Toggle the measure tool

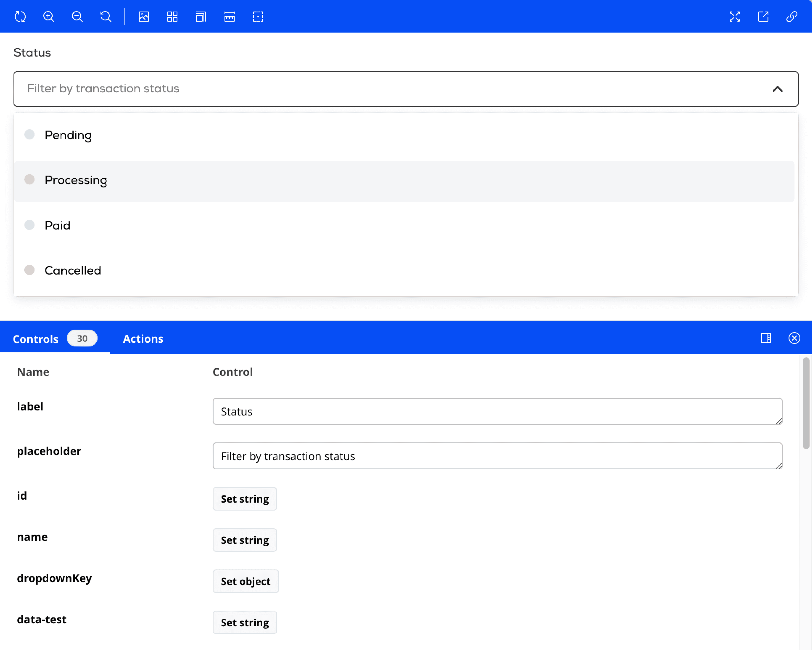tap(229, 17)
